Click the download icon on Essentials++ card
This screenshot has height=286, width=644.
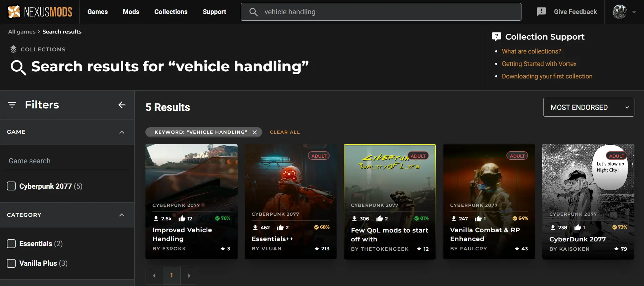click(x=255, y=227)
